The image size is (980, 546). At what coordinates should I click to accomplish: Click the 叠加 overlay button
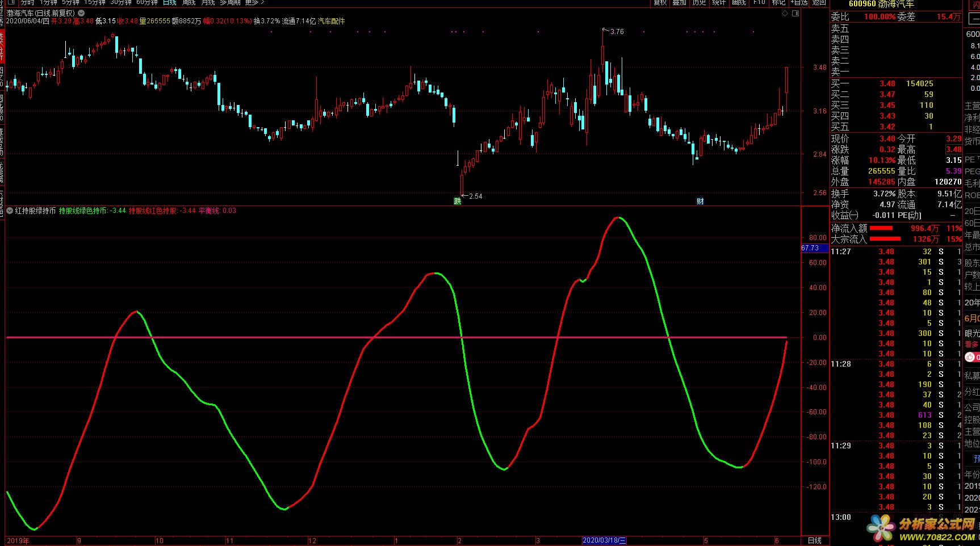coord(679,2)
